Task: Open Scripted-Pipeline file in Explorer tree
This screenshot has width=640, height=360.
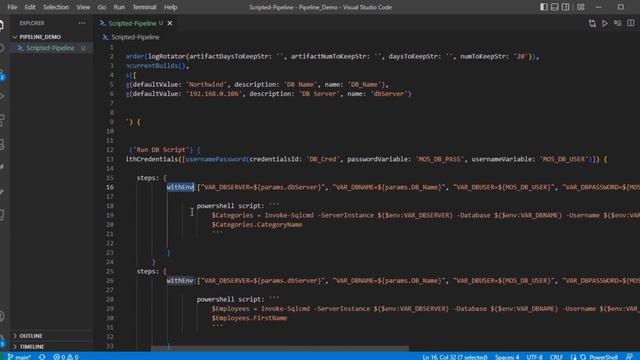Action: (50, 48)
